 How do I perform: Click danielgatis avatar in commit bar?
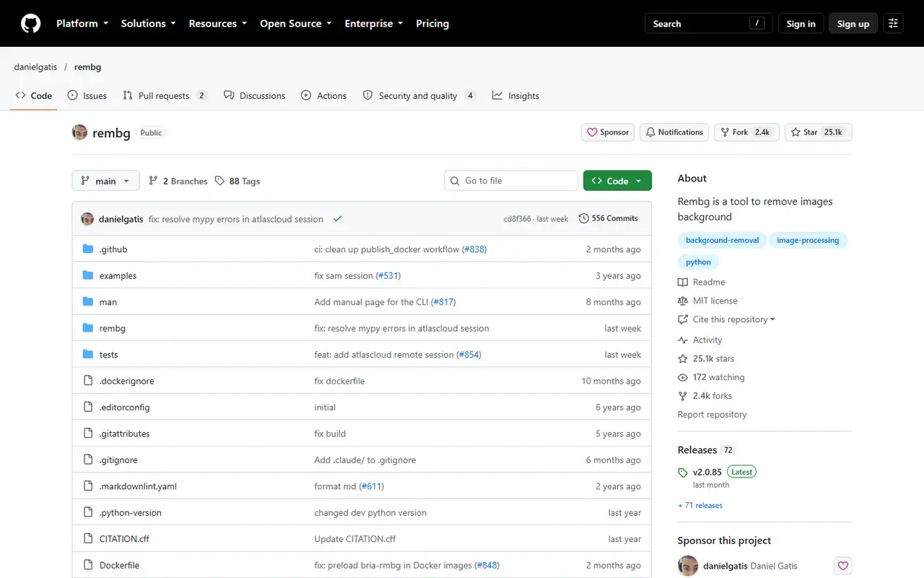tap(87, 219)
